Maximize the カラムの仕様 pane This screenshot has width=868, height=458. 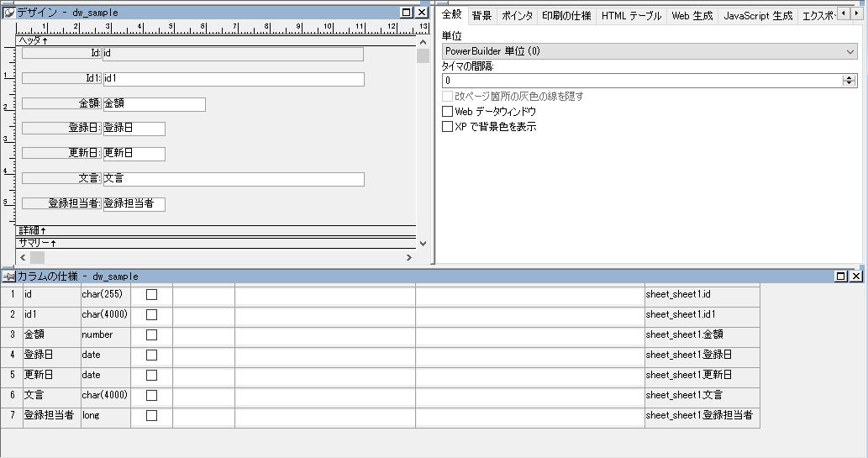coord(841,276)
